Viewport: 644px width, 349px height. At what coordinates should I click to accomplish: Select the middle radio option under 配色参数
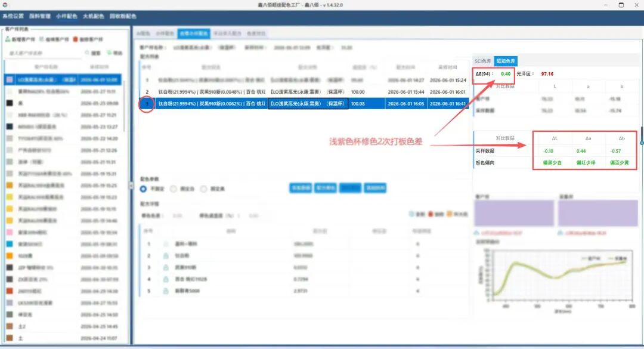click(x=174, y=189)
